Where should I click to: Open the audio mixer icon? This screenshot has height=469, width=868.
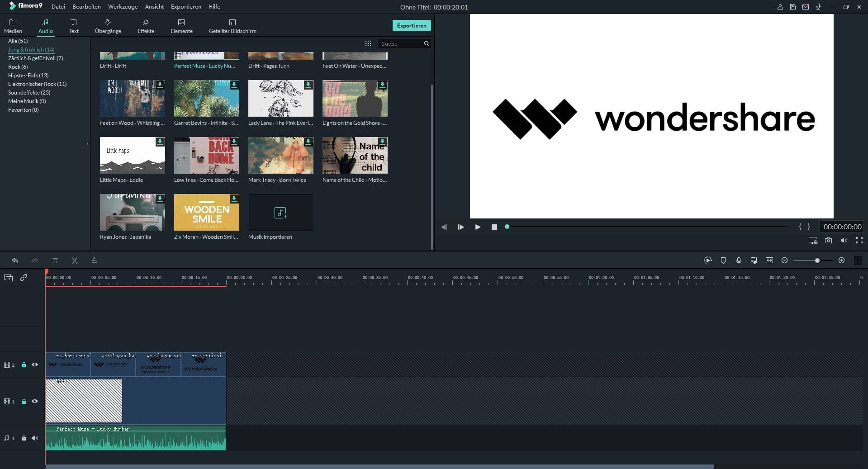(x=754, y=261)
